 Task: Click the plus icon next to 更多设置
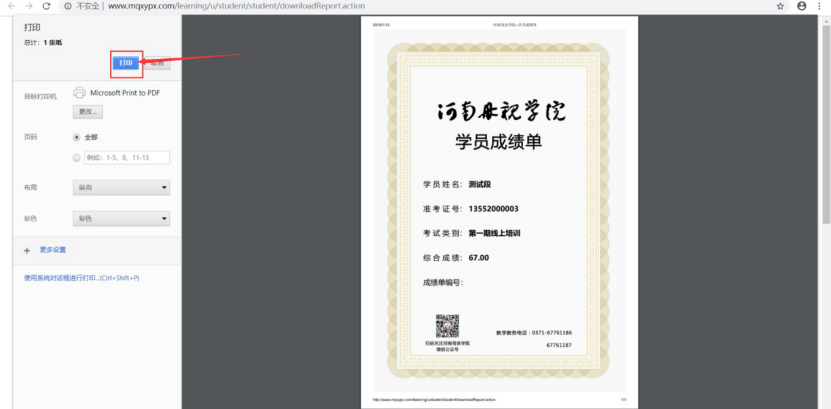pos(27,251)
